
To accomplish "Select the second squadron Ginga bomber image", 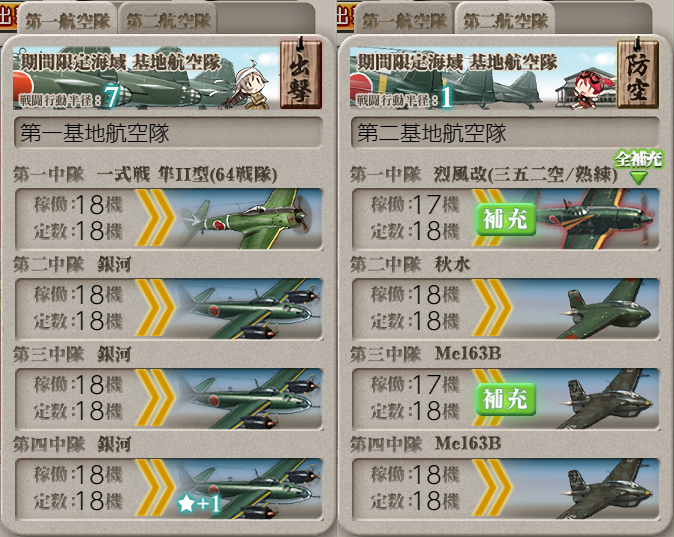I will pos(249,309).
